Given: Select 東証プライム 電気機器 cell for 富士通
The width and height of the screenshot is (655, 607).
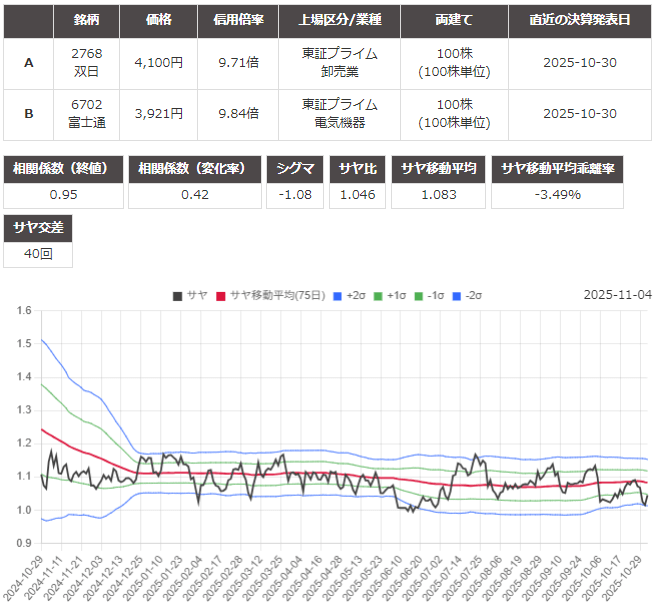Looking at the screenshot, I should [x=339, y=114].
